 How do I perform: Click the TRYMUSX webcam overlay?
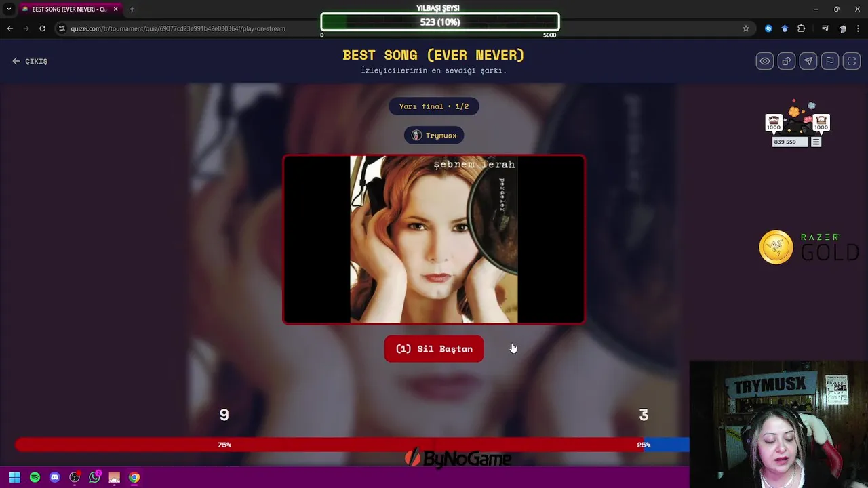pyautogui.click(x=778, y=424)
